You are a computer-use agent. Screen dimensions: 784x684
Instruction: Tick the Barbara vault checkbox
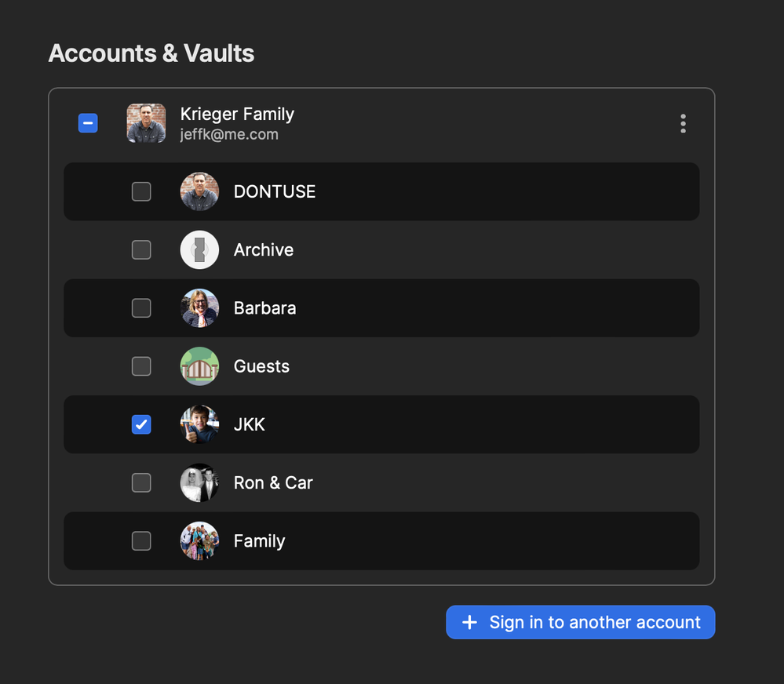pyautogui.click(x=141, y=307)
